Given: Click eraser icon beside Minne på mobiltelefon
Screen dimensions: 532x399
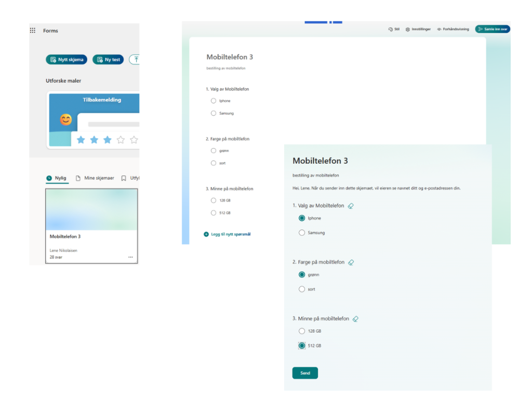Looking at the screenshot, I should 355,319.
